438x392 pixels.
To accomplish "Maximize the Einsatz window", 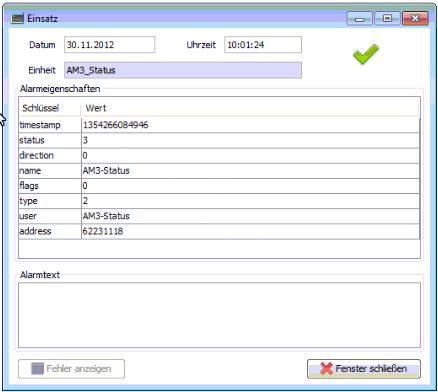I will coord(387,19).
